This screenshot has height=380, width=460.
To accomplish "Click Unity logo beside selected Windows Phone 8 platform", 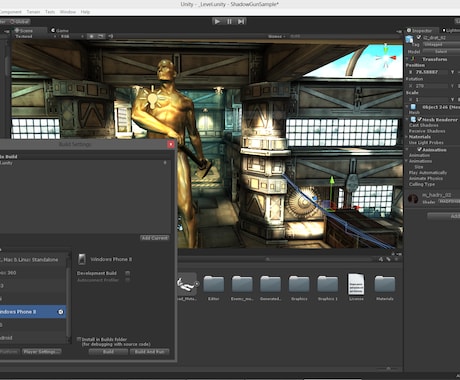I will 61,312.
